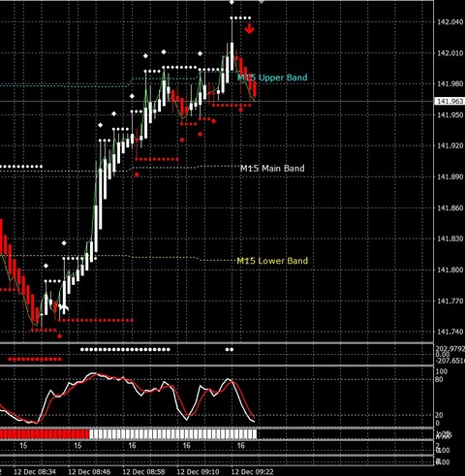Click the 141.950 price axis label

pos(450,114)
